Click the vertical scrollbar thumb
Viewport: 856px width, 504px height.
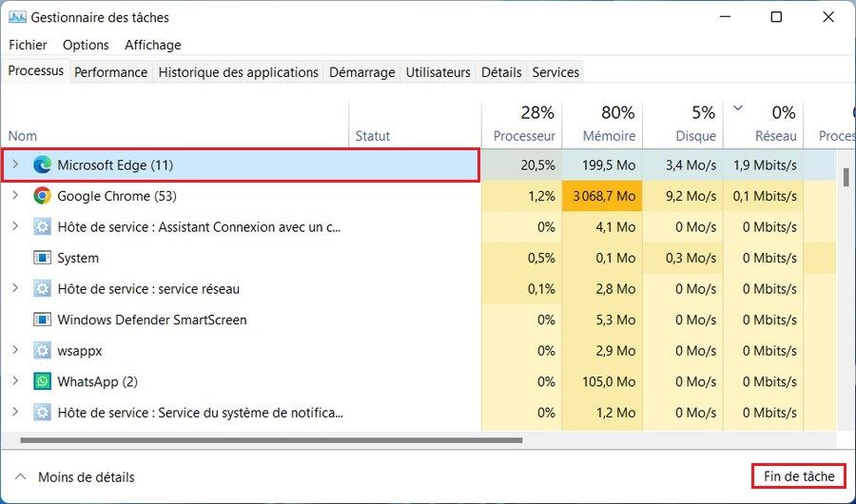coord(846,178)
